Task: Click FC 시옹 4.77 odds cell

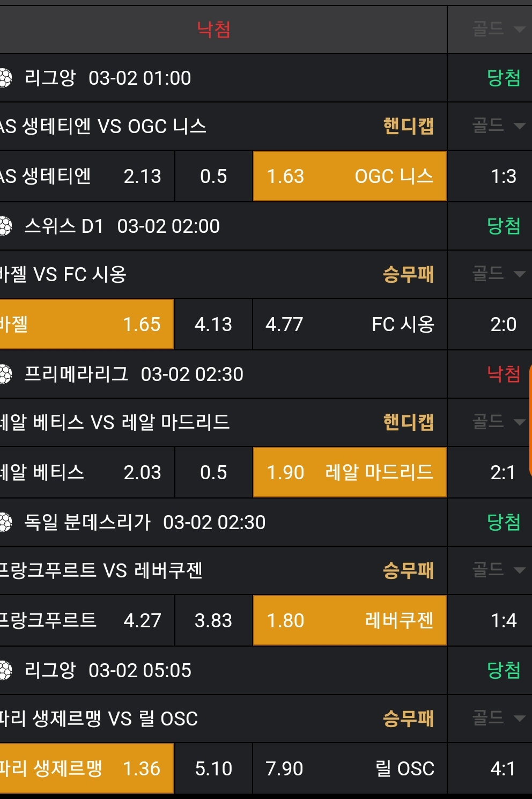Action: (x=350, y=324)
